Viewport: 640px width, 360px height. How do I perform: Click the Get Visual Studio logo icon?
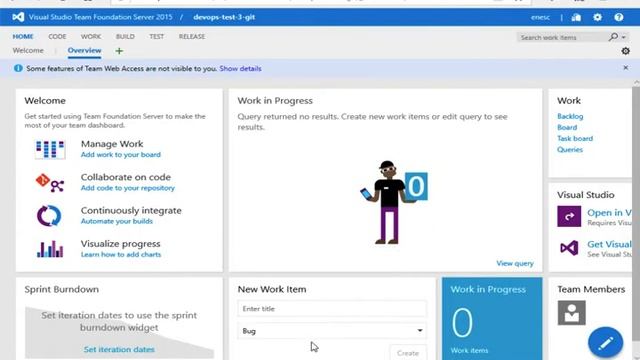point(569,248)
